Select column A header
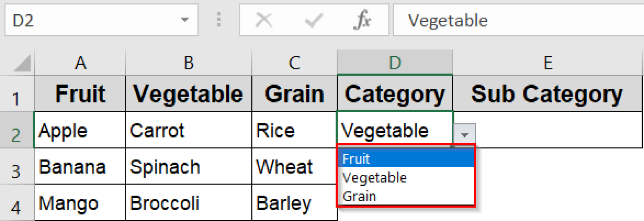Image resolution: width=644 pixels, height=221 pixels. pyautogui.click(x=80, y=63)
